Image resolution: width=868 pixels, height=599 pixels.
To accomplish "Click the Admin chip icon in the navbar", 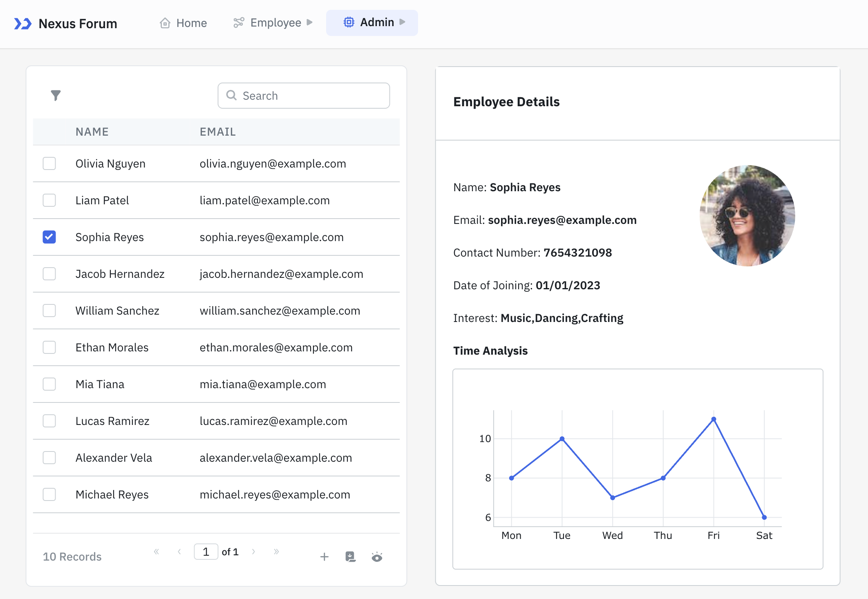I will 348,22.
